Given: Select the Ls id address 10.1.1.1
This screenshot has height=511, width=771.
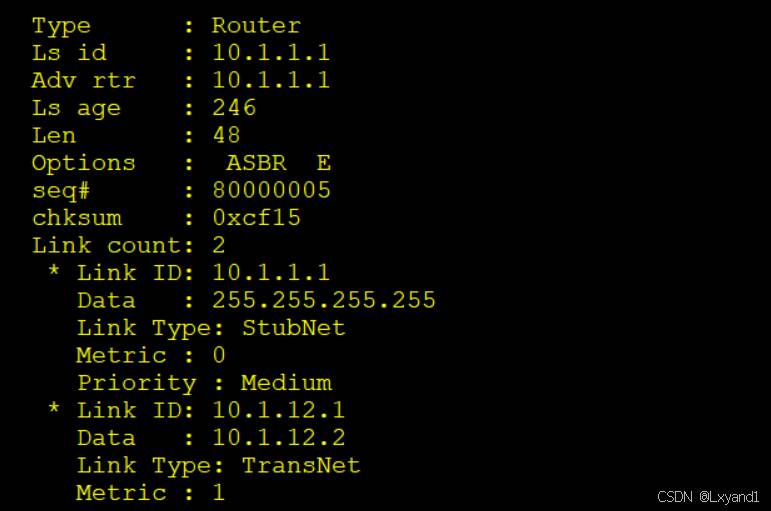Looking at the screenshot, I should pyautogui.click(x=270, y=53).
